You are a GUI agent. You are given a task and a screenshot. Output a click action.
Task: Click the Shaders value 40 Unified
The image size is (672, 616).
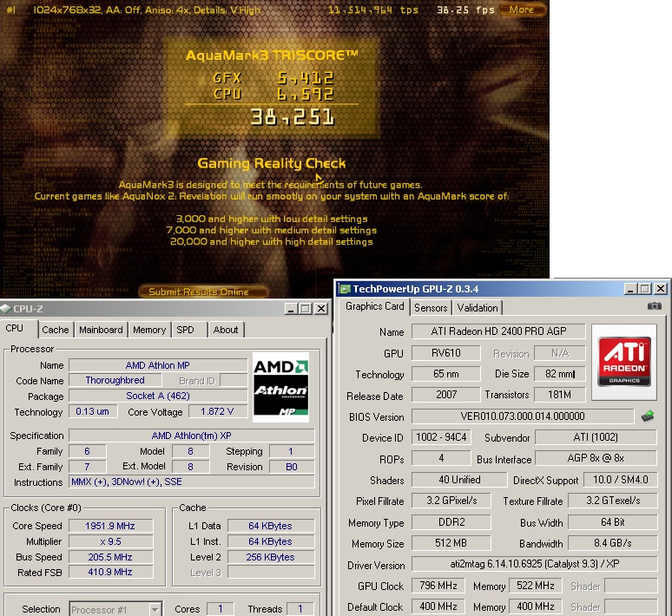(459, 480)
